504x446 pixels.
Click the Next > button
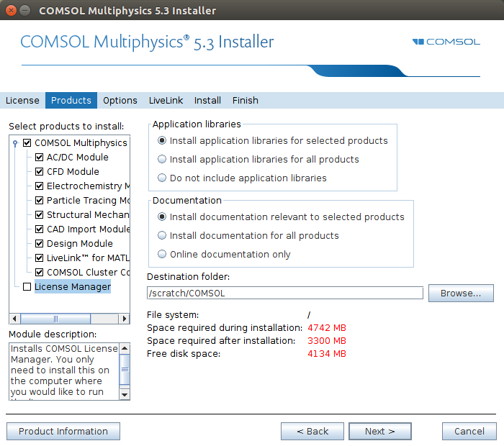[x=379, y=432]
